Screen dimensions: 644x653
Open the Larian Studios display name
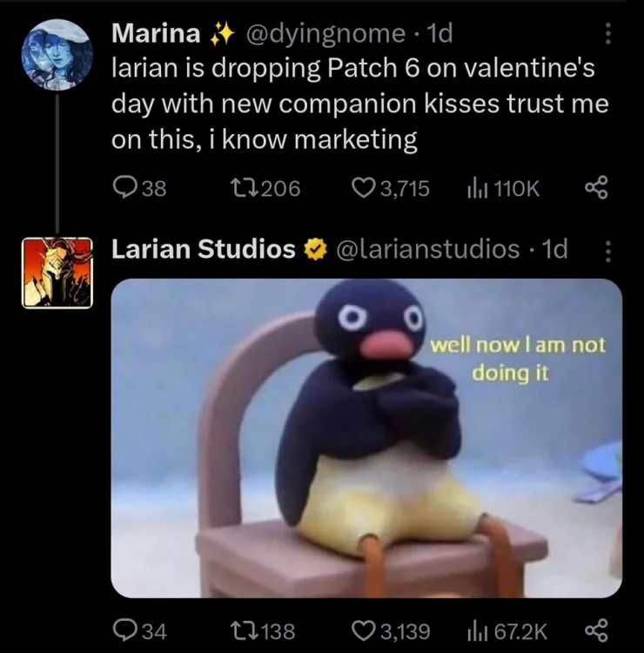coord(204,250)
